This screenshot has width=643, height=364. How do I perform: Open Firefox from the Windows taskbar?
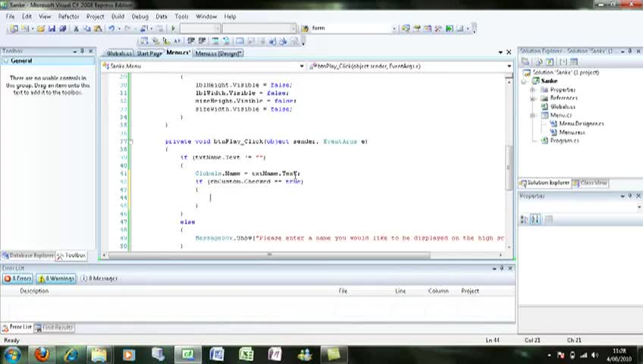[42, 355]
